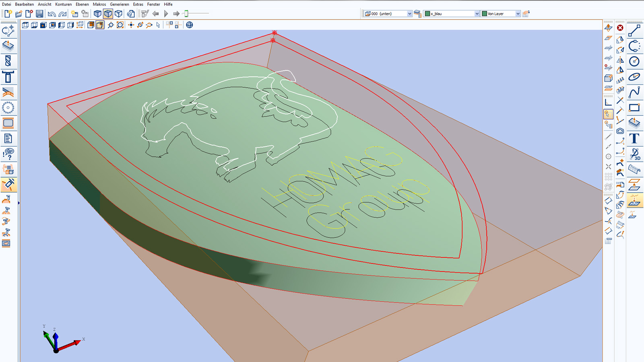Select the rectangle drawing tool

tap(634, 108)
